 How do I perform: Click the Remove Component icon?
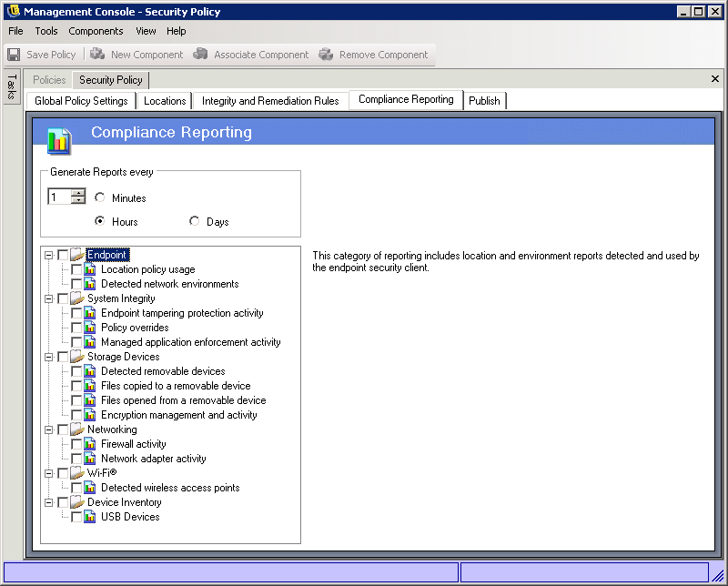(x=326, y=55)
